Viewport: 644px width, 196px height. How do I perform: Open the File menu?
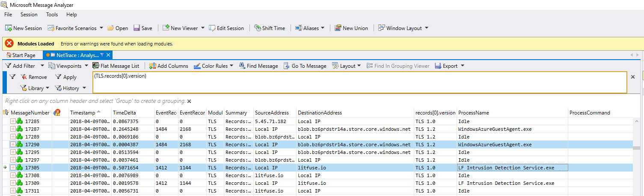8,15
